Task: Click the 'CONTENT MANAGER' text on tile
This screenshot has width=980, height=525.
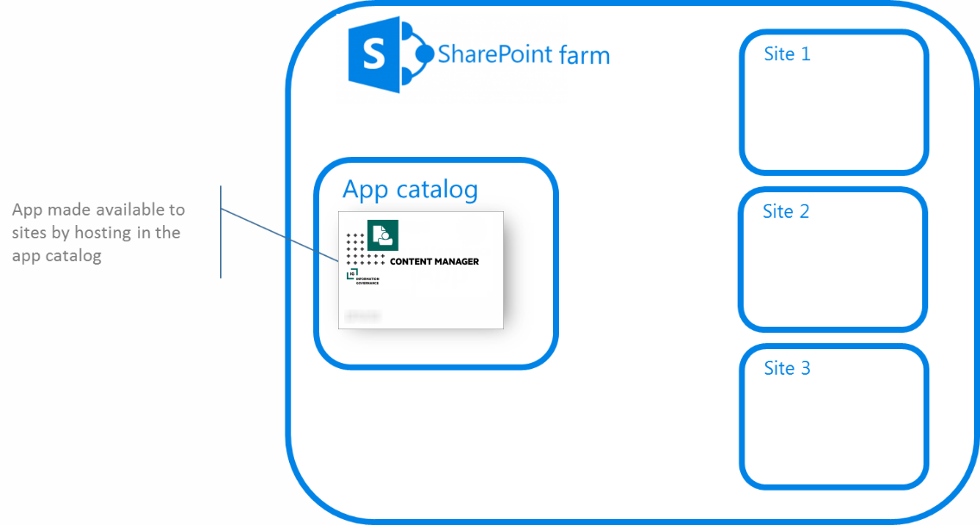Action: pos(435,261)
